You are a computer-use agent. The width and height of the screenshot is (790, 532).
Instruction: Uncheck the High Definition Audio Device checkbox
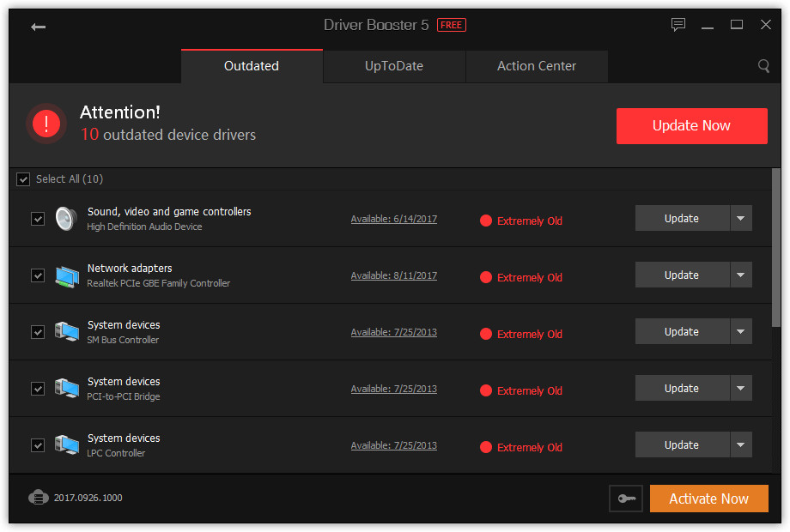[x=38, y=219]
